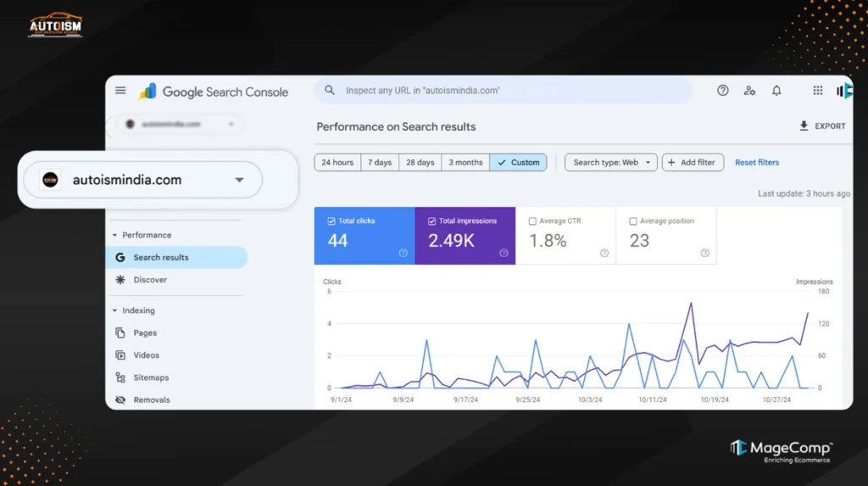Enable the Average CTR checkbox
The width and height of the screenshot is (868, 486).
(532, 221)
